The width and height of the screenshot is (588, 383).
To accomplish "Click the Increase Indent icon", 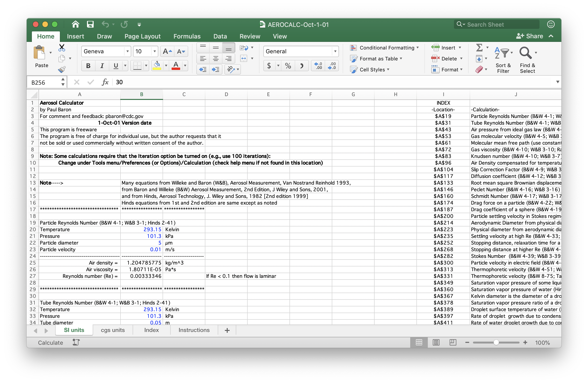I will tap(215, 69).
